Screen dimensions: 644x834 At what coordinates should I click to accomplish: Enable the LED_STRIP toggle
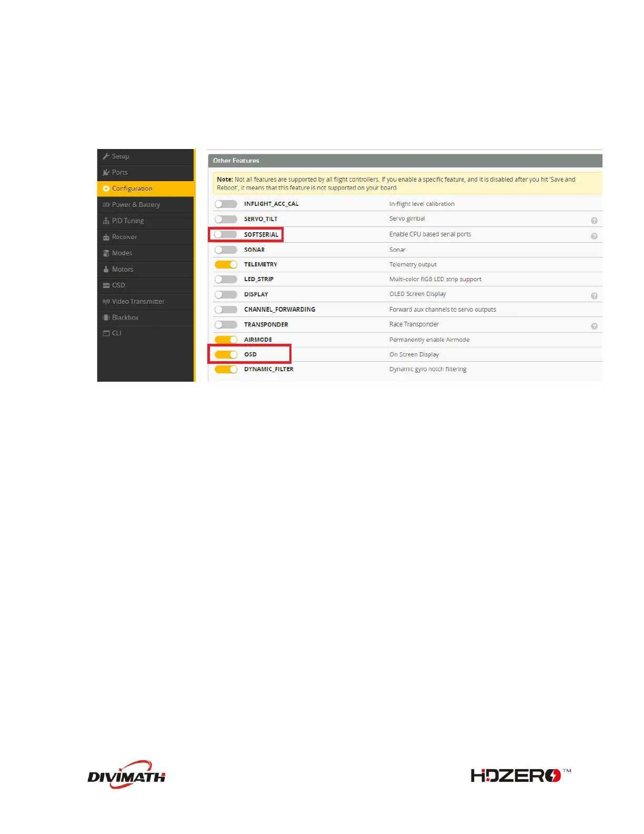226,279
